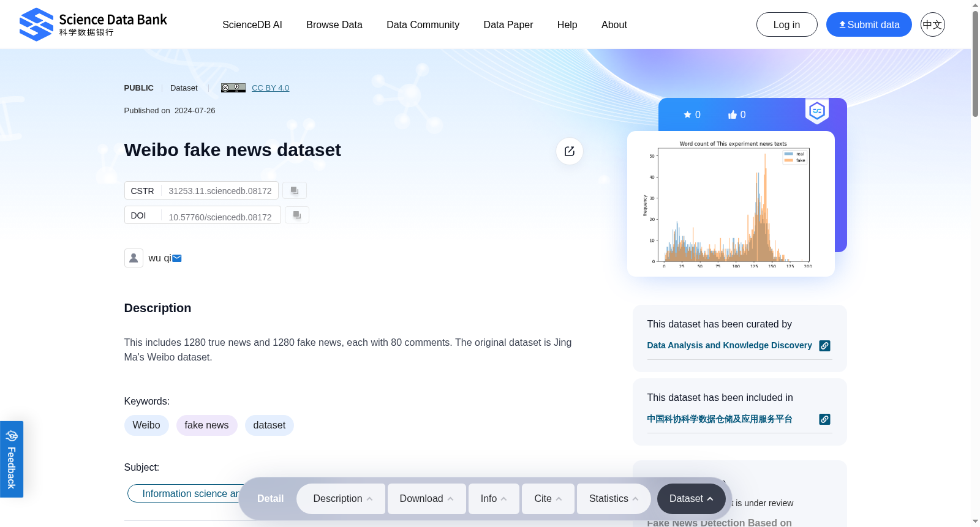Click the publication date 2024-07-26

(195, 111)
